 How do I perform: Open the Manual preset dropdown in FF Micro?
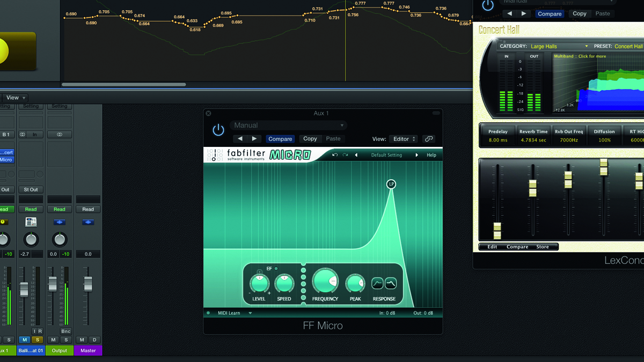point(289,125)
